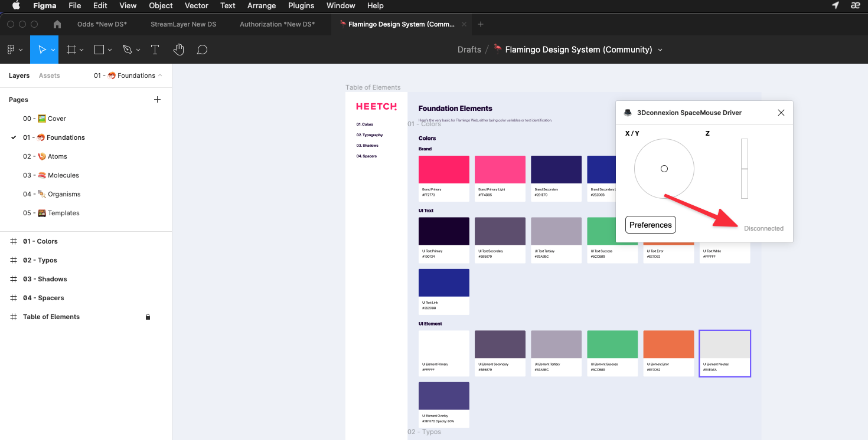This screenshot has width=868, height=440.
Task: Click the HEETCH logo on canvas
Action: [377, 107]
